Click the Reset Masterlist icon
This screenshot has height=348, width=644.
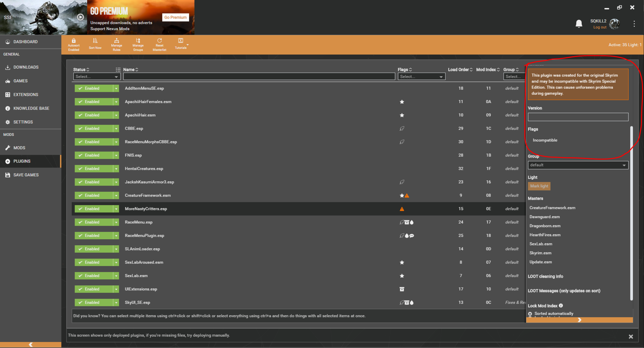tap(160, 41)
